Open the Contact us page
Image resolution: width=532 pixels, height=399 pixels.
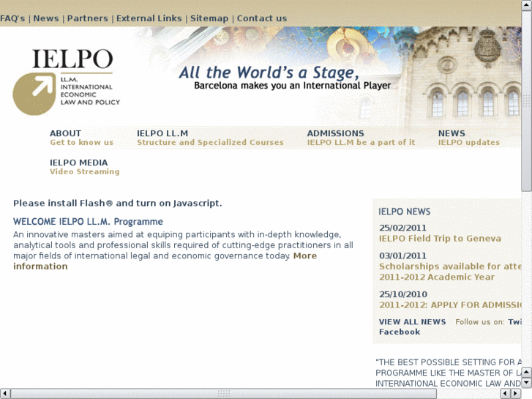(261, 18)
